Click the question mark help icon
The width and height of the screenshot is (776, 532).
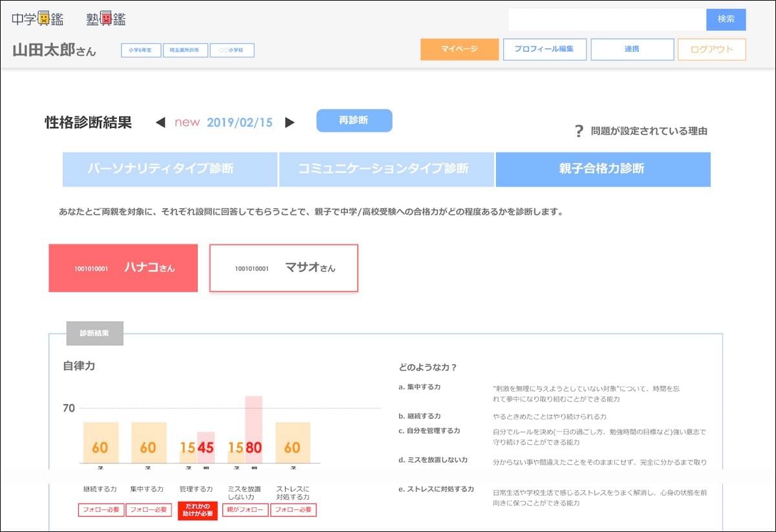[x=579, y=131]
